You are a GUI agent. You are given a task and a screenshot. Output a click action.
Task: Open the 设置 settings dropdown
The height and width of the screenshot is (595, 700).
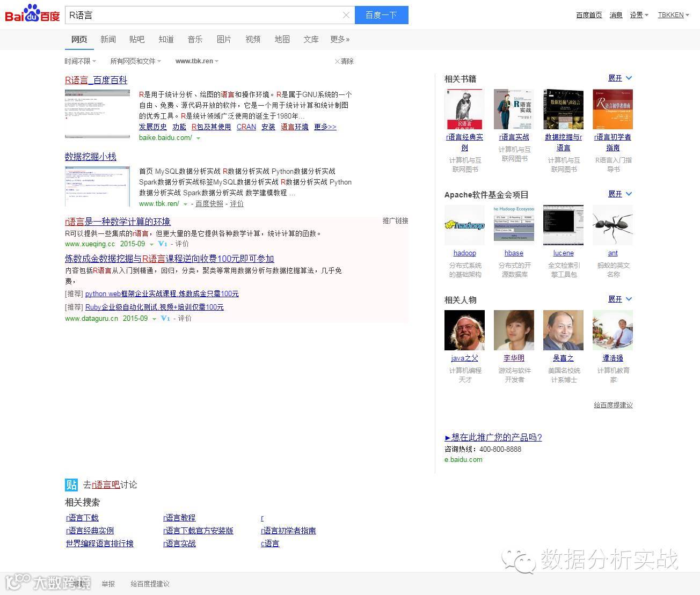tap(639, 15)
